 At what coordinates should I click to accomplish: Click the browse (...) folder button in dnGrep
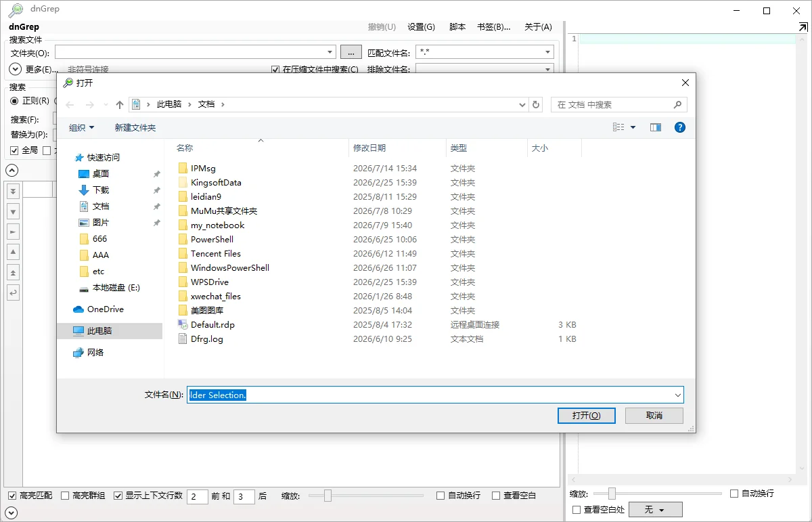coord(351,52)
